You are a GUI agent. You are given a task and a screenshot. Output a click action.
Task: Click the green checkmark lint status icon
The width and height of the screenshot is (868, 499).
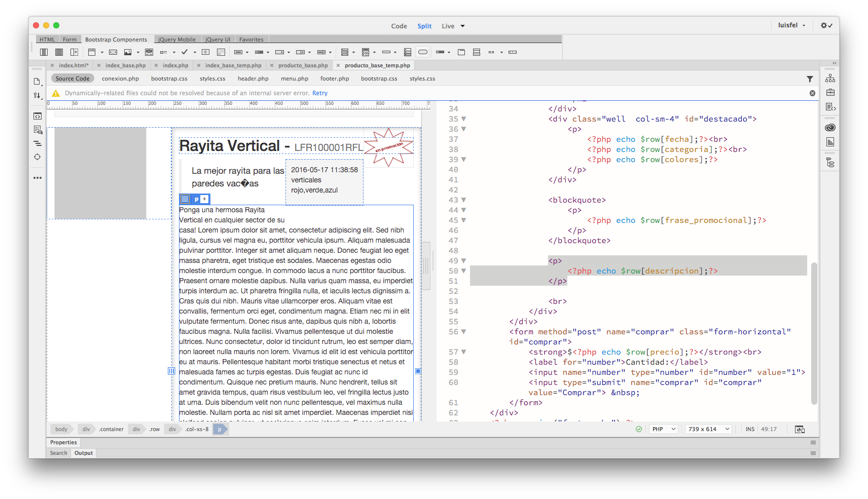coord(639,429)
